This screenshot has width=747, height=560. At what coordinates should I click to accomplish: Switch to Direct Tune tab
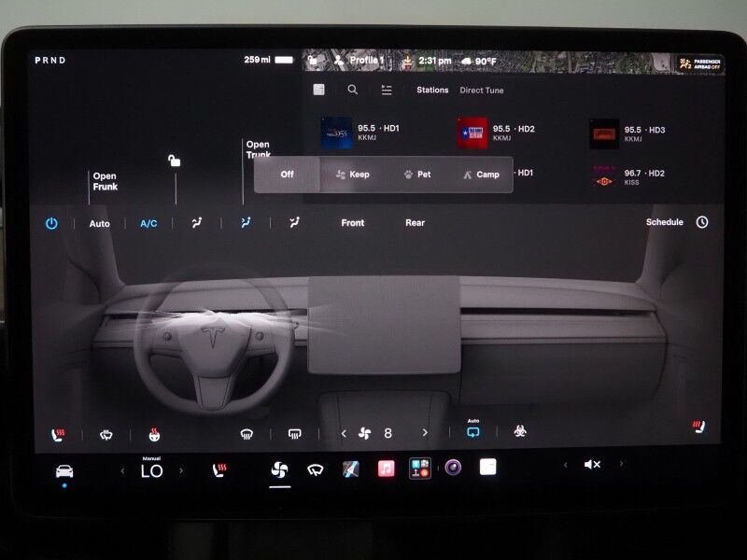482,90
